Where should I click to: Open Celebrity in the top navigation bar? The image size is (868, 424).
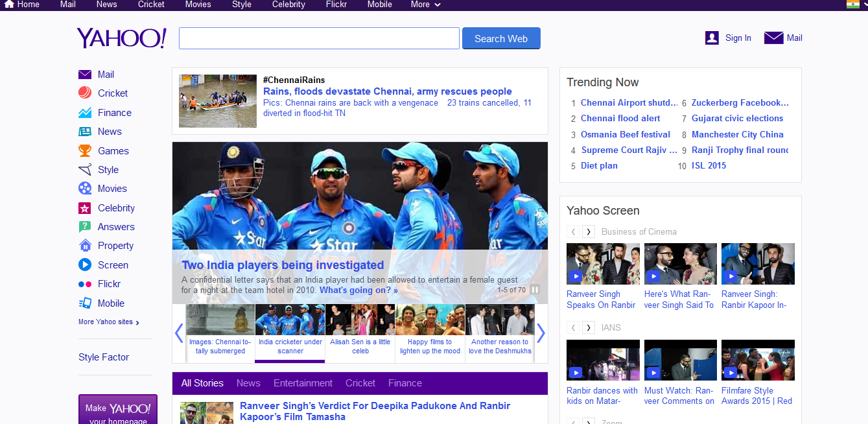[x=288, y=5]
